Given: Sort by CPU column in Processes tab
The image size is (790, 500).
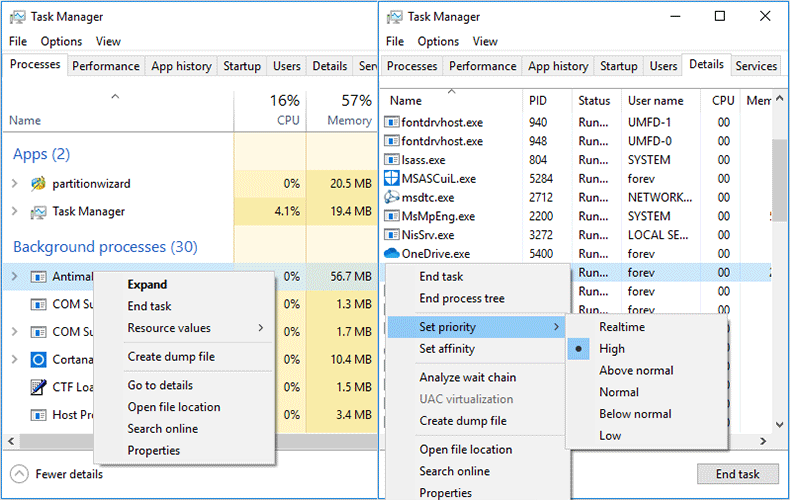Looking at the screenshot, I should [270, 110].
